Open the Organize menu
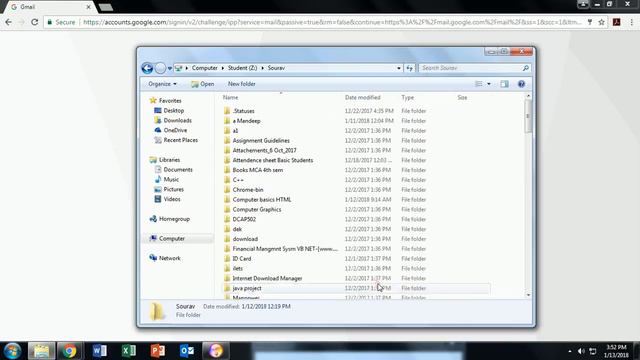This screenshot has height=360, width=640. 162,84
